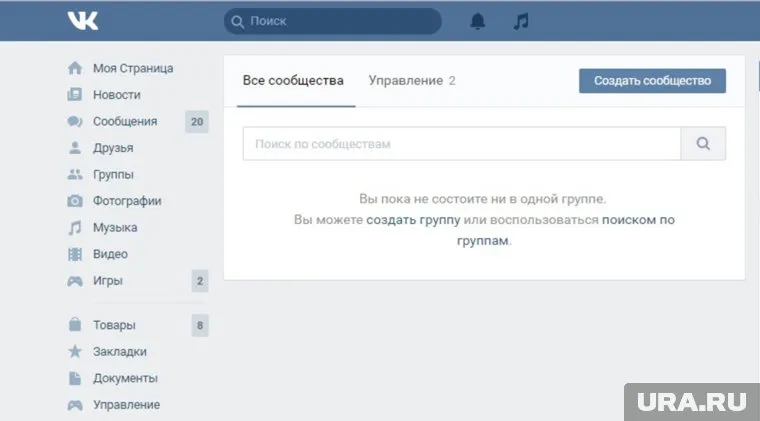Follow the создать группу link
Image resolution: width=760 pixels, height=421 pixels.
point(413,219)
